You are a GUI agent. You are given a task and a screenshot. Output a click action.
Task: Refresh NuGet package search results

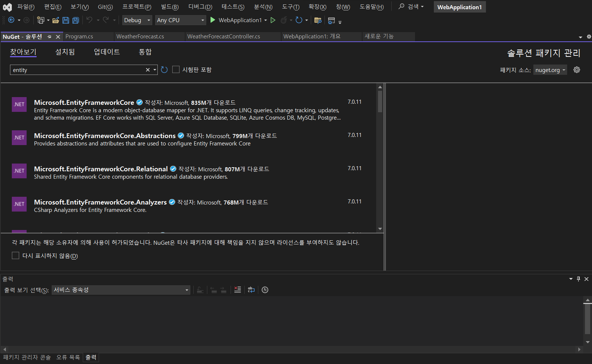click(x=164, y=70)
